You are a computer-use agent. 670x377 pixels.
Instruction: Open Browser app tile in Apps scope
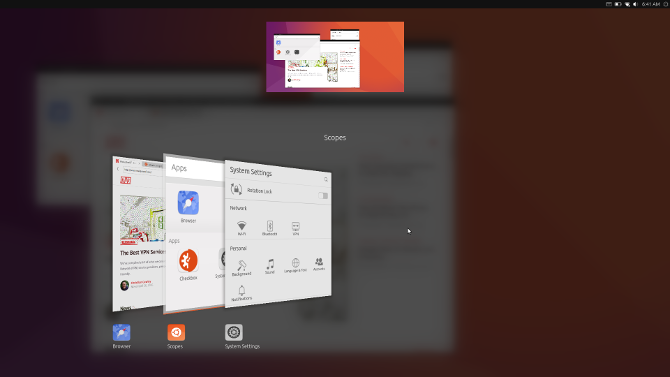pyautogui.click(x=188, y=206)
